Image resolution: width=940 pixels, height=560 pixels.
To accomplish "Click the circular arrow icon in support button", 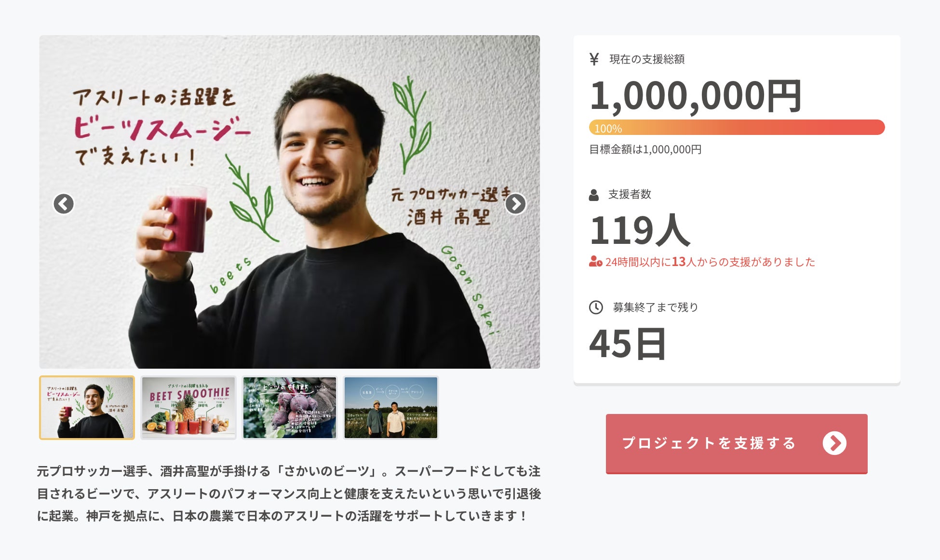I will [834, 443].
